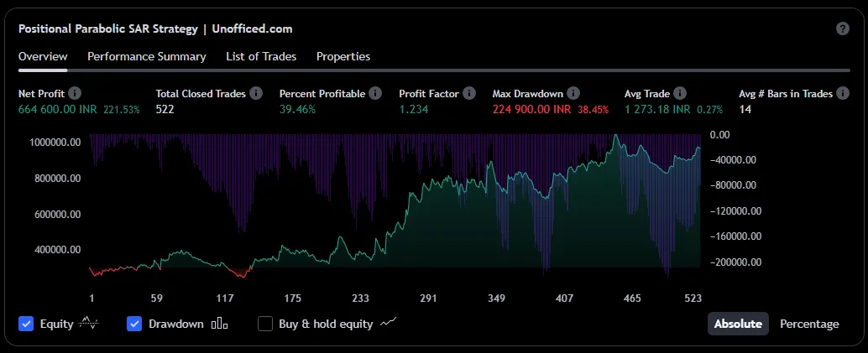
Task: Switch to the Performance Summary tab
Action: click(x=146, y=56)
